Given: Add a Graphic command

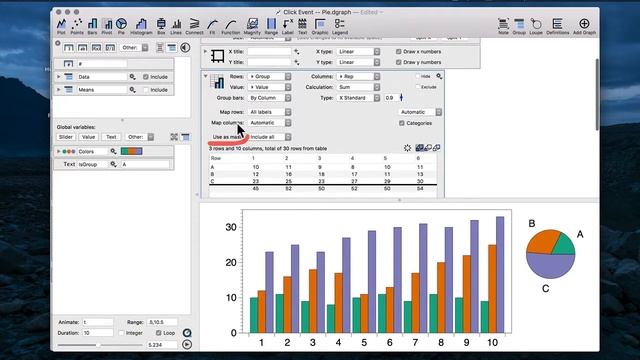Looking at the screenshot, I should click(320, 26).
